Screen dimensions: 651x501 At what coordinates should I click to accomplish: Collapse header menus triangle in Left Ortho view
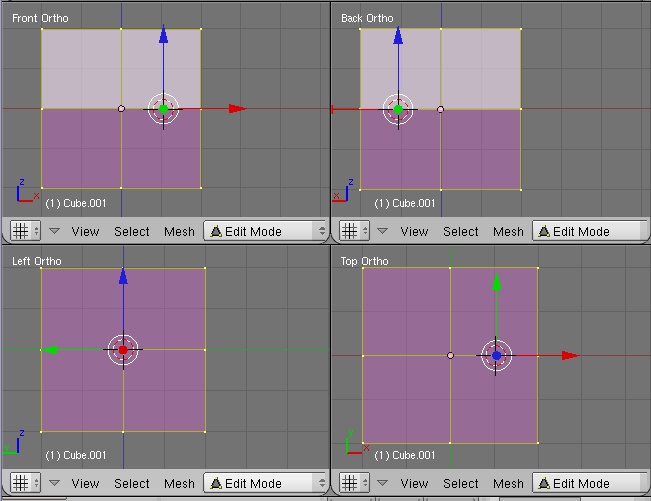(x=54, y=483)
